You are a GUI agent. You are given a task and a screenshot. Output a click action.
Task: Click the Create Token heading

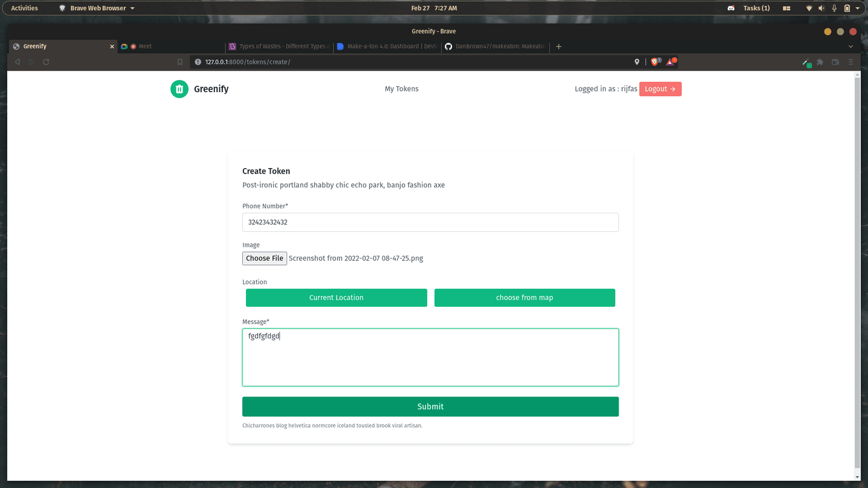tap(266, 171)
